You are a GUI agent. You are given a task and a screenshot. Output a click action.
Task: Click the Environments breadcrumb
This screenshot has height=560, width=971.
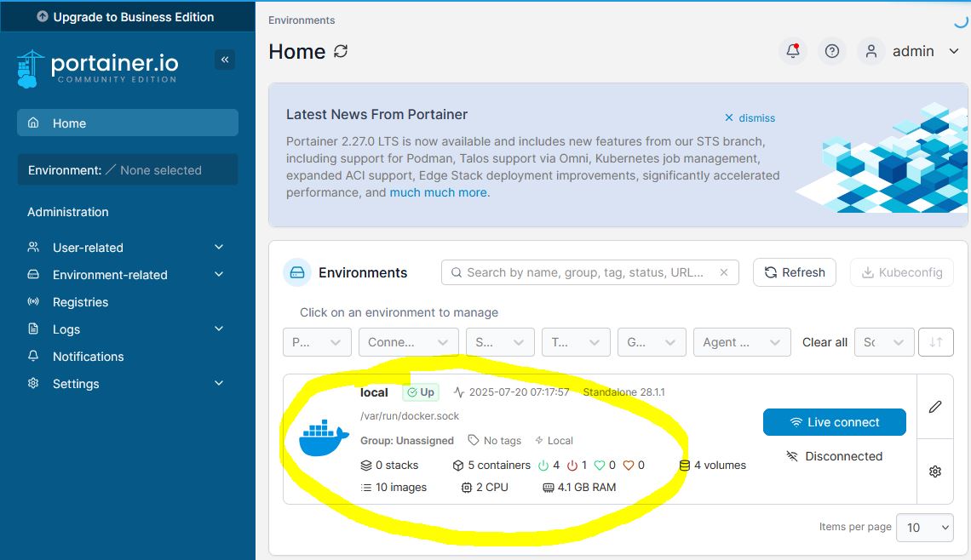click(x=302, y=20)
